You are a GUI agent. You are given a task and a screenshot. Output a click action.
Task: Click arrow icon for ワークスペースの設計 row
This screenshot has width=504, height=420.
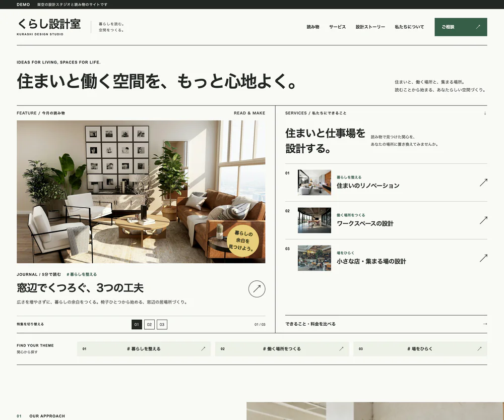(483, 220)
